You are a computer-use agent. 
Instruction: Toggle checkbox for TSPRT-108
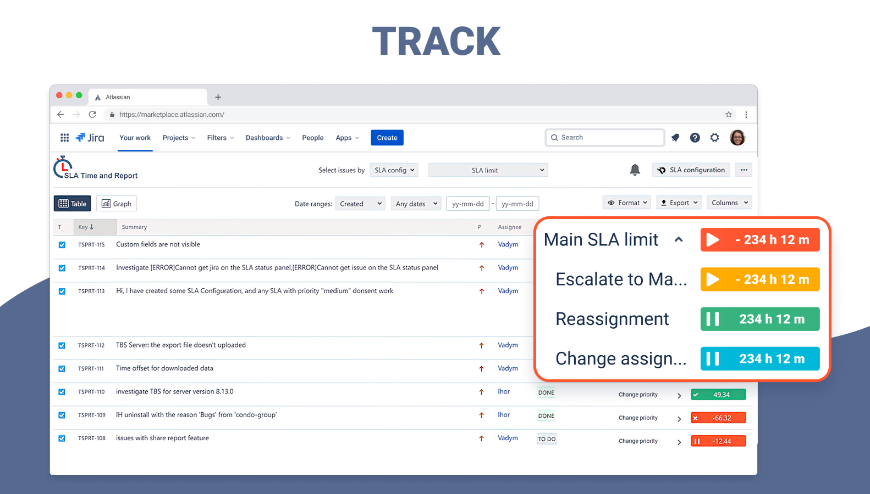[62, 438]
